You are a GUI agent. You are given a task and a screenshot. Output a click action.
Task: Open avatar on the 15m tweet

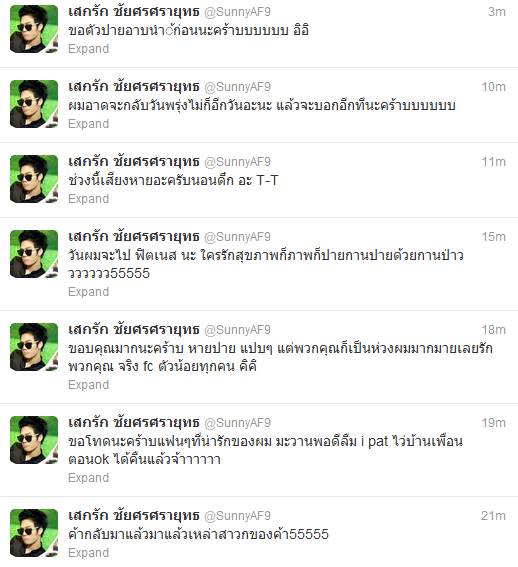[34, 254]
